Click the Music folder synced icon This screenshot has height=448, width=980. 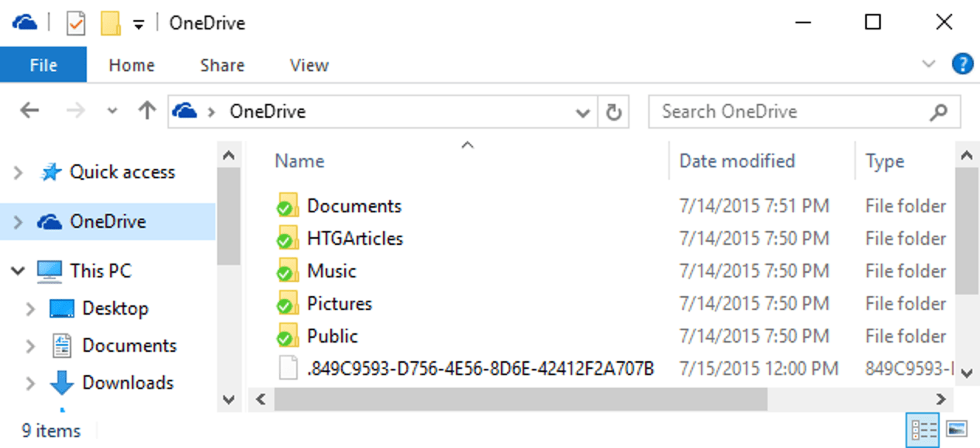point(288,271)
